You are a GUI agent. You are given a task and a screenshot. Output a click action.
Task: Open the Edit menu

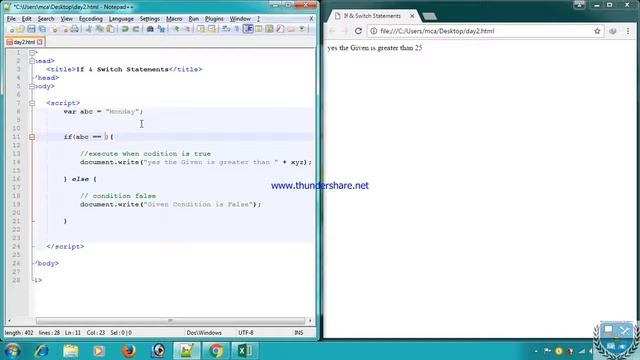click(27, 19)
